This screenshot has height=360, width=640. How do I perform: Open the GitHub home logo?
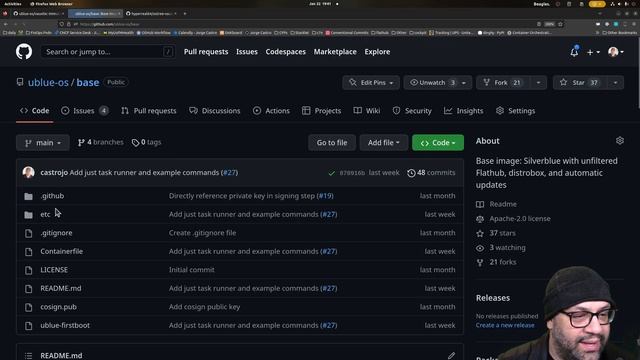coord(24,52)
